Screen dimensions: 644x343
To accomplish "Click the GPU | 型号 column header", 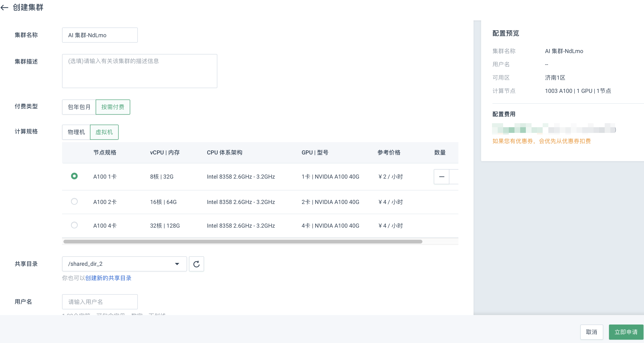I will coord(315,153).
